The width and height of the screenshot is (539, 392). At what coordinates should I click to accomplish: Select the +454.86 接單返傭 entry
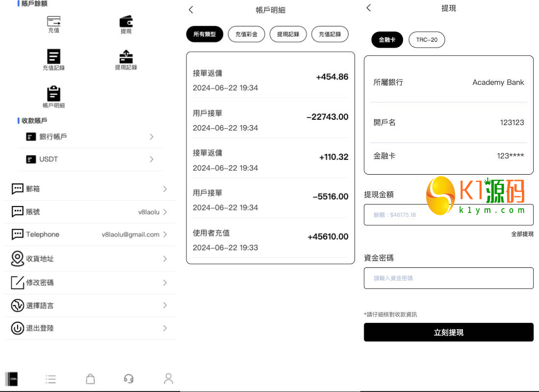pyautogui.click(x=270, y=80)
